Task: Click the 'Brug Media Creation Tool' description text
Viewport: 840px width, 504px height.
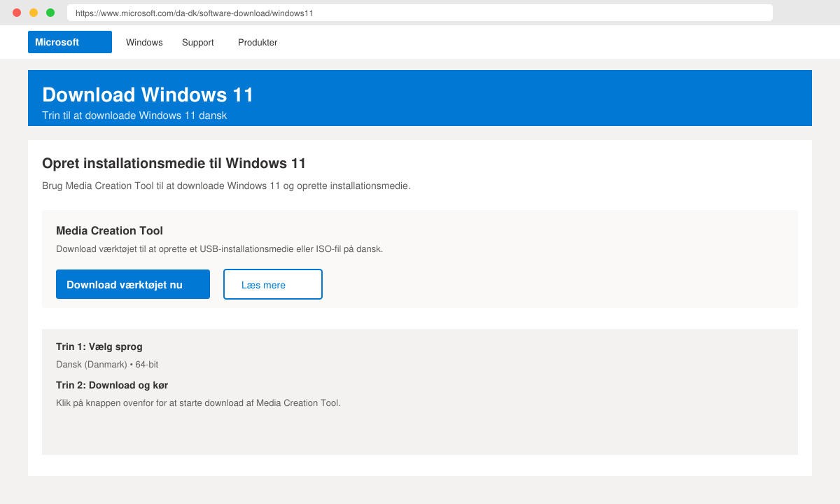Action: click(x=226, y=185)
